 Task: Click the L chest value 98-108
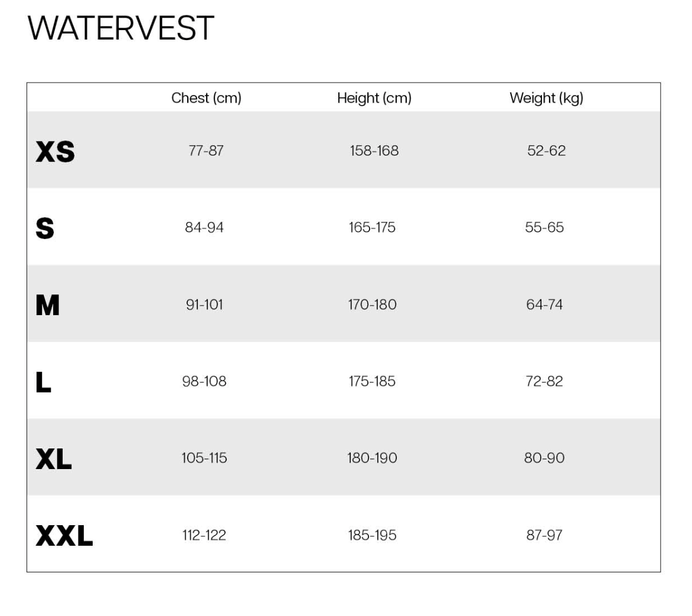click(x=204, y=381)
